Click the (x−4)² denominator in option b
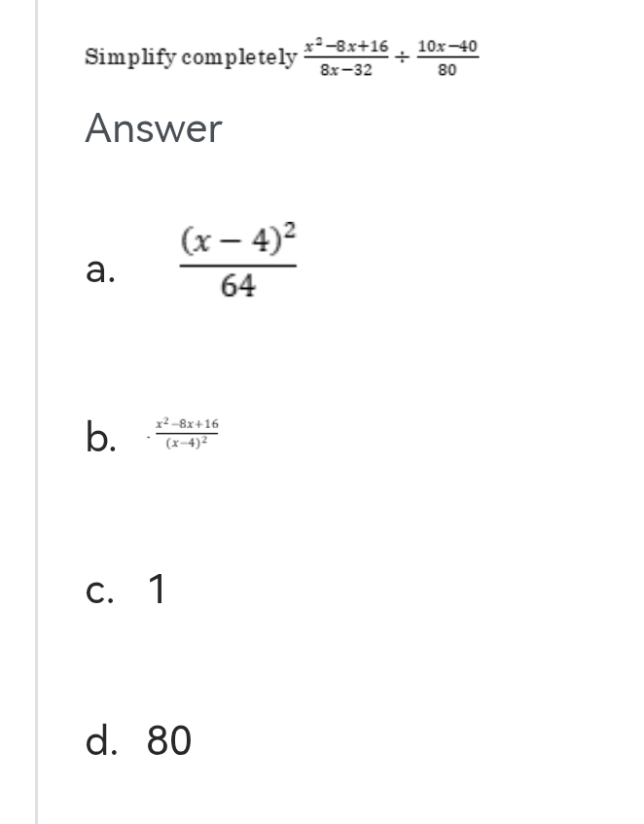Image resolution: width=644 pixels, height=824 pixels. (185, 445)
